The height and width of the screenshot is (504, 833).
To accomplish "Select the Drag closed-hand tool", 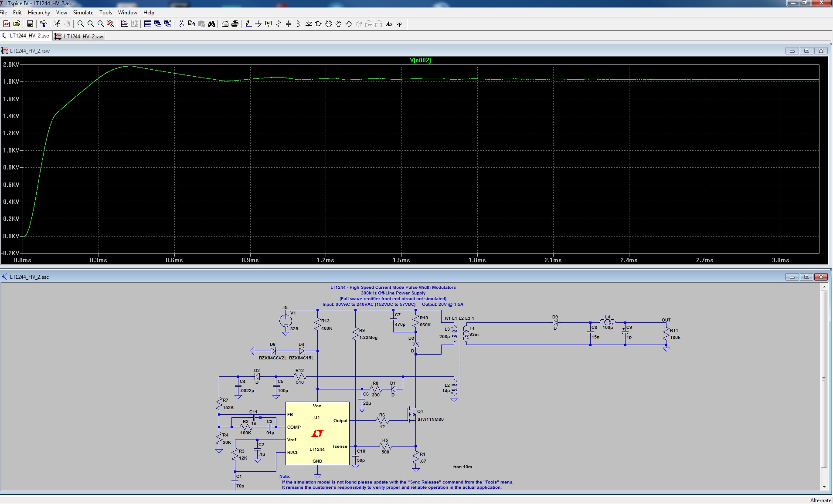I will tap(339, 24).
